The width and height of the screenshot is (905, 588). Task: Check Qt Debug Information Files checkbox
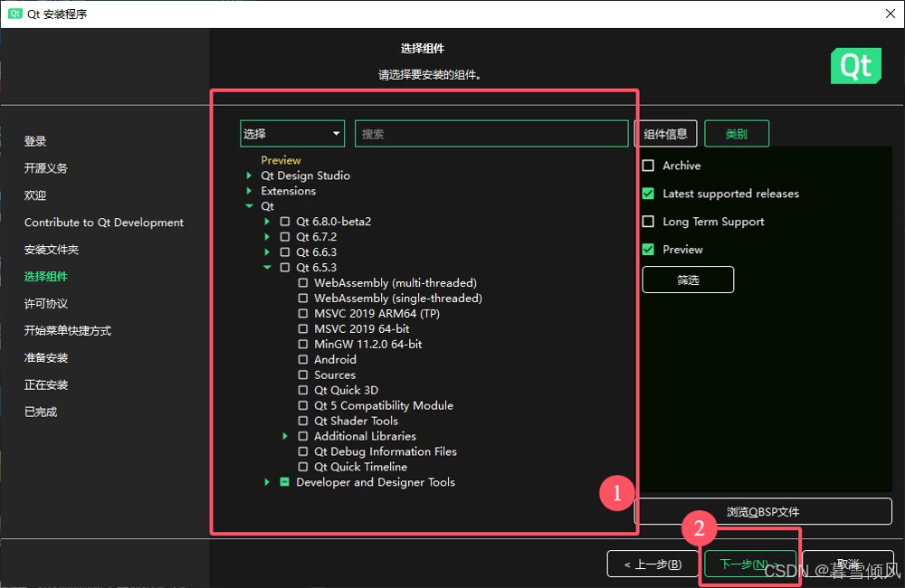pos(302,451)
